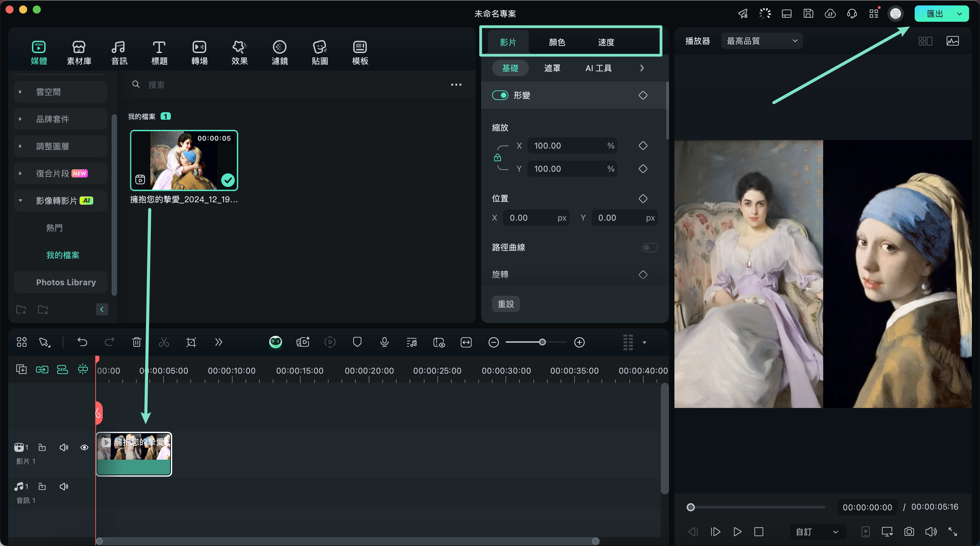Select the 遮罩 sub-tab

click(x=552, y=68)
